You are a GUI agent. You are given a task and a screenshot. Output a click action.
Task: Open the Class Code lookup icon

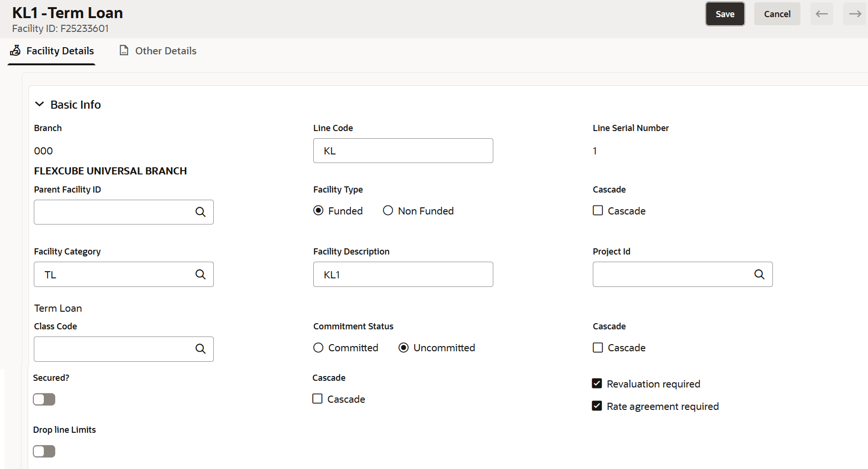tap(200, 349)
